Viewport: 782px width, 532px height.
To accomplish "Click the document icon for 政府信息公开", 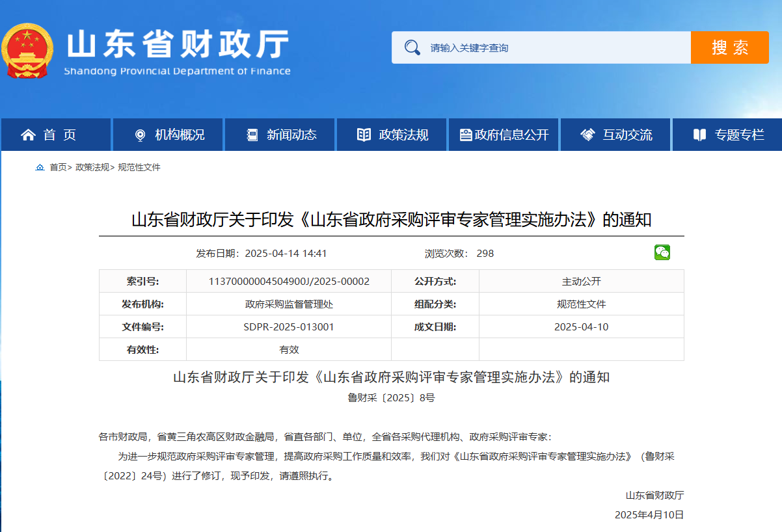I will (x=465, y=135).
